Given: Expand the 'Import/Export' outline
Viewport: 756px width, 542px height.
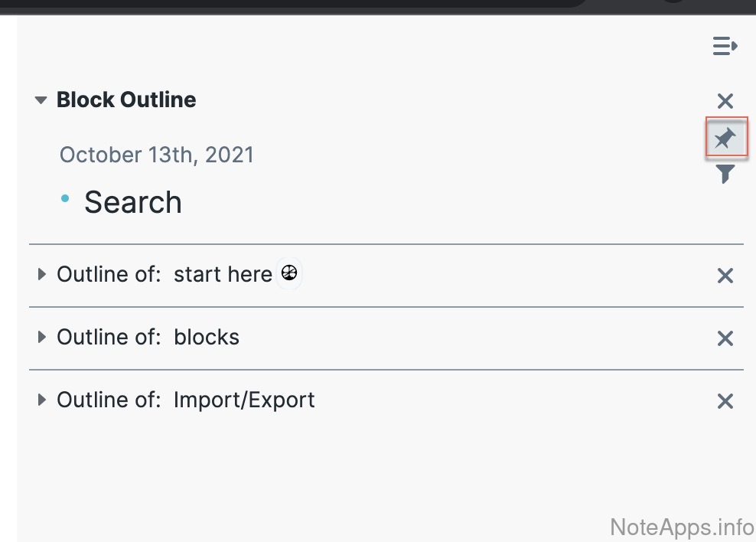Looking at the screenshot, I should 41,400.
